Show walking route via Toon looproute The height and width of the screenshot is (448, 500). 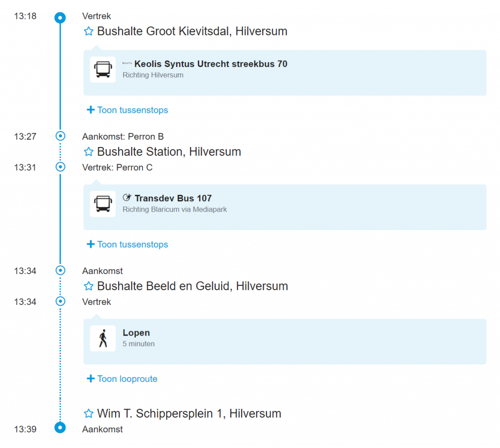122,379
